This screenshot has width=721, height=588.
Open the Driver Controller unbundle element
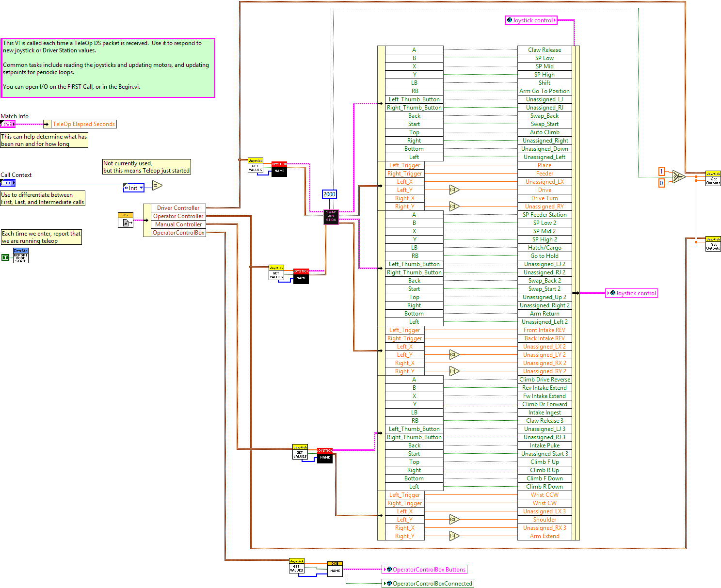178,208
